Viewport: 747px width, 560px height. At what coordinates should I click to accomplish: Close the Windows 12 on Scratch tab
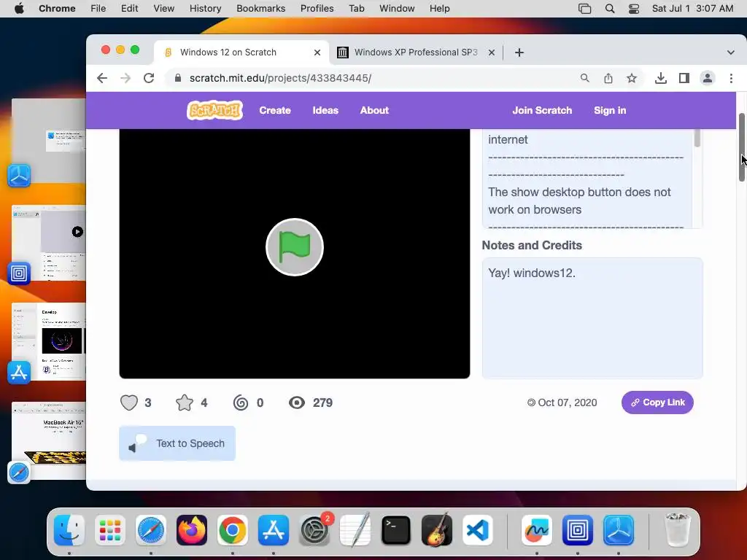tap(317, 52)
